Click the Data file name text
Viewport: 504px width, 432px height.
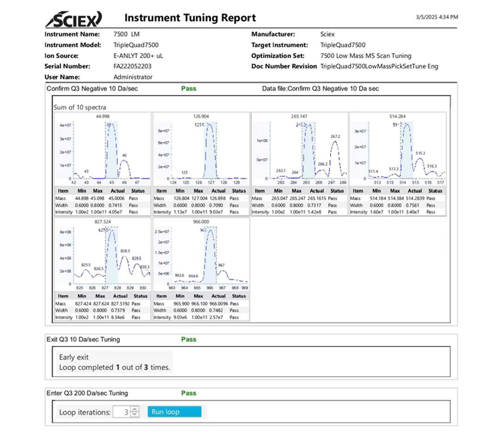[320, 89]
